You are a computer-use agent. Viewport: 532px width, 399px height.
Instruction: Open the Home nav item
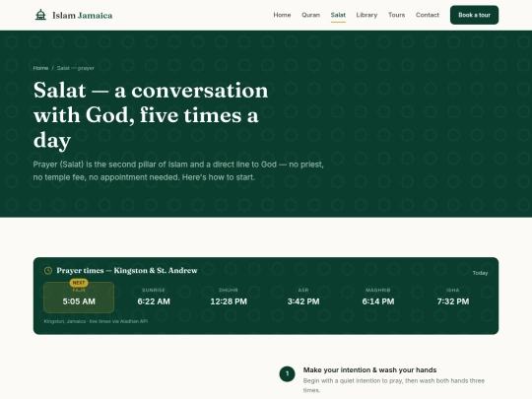pos(282,15)
